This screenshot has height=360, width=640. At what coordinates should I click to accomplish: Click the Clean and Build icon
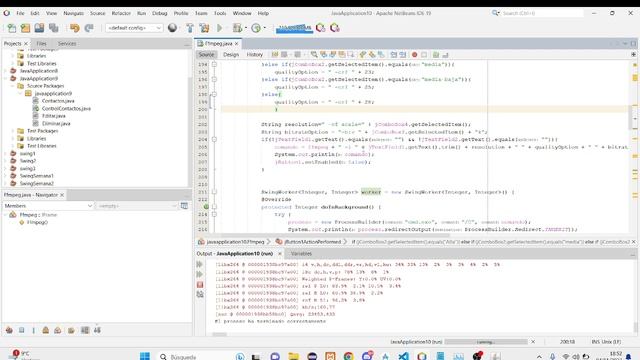pyautogui.click(x=204, y=28)
